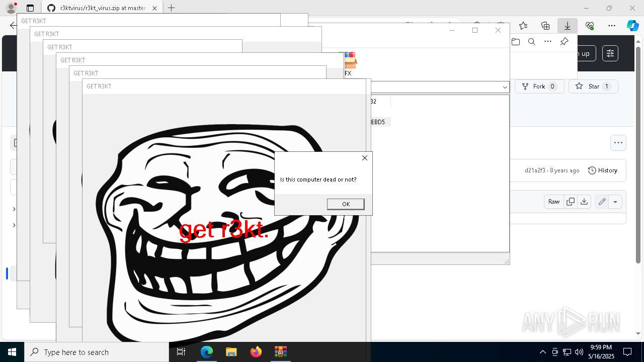View file History on GitHub
This screenshot has width=644, height=362.
[x=603, y=170]
